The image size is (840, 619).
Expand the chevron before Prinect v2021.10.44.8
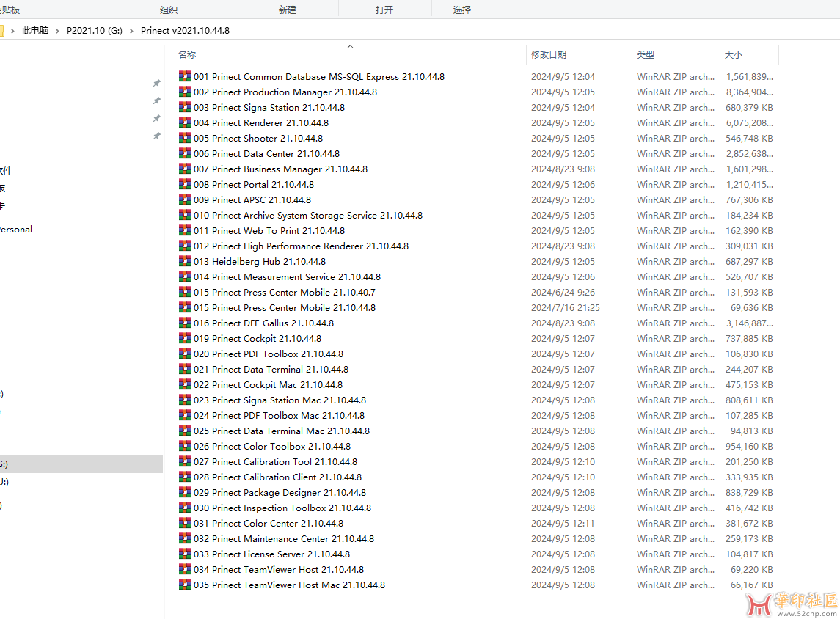(131, 31)
